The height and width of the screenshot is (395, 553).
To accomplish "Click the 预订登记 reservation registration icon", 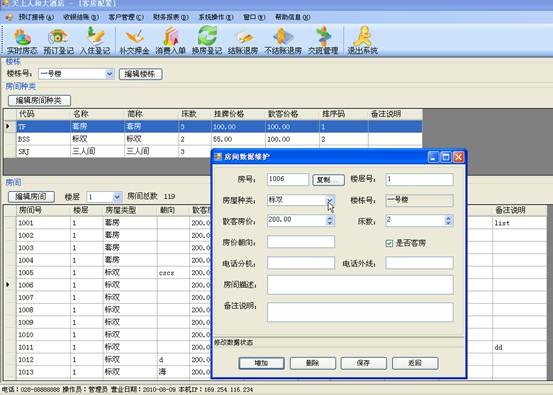I will point(59,41).
